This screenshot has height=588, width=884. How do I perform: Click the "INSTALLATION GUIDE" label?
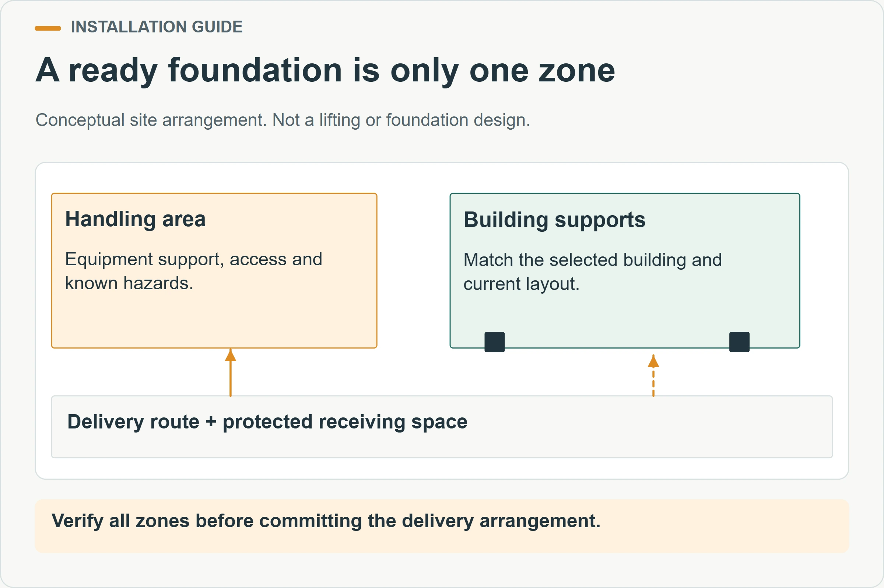tap(157, 27)
